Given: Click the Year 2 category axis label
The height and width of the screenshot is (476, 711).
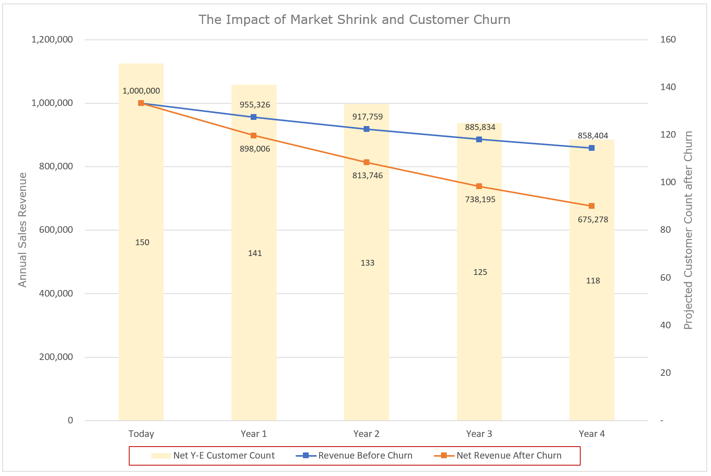Looking at the screenshot, I should 366,434.
